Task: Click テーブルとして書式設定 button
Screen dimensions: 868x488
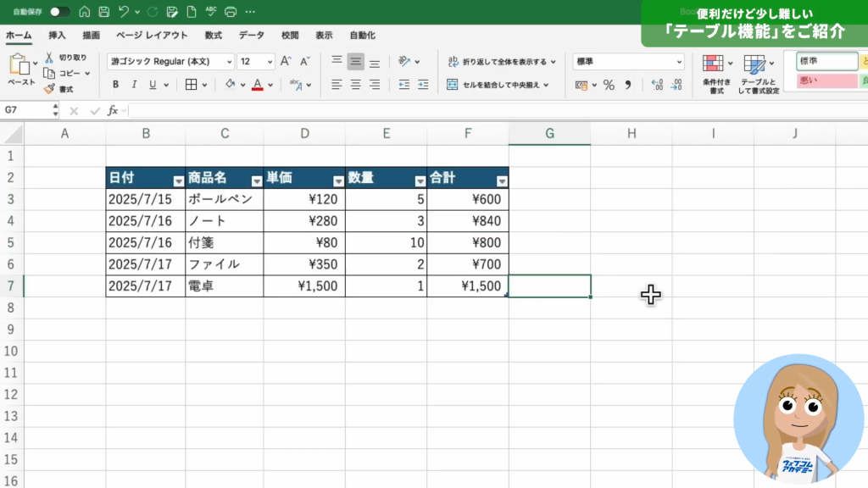Action: click(758, 74)
